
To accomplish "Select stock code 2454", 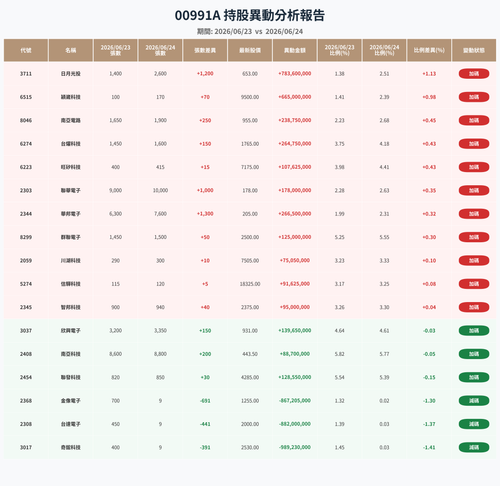I will coord(26,377).
